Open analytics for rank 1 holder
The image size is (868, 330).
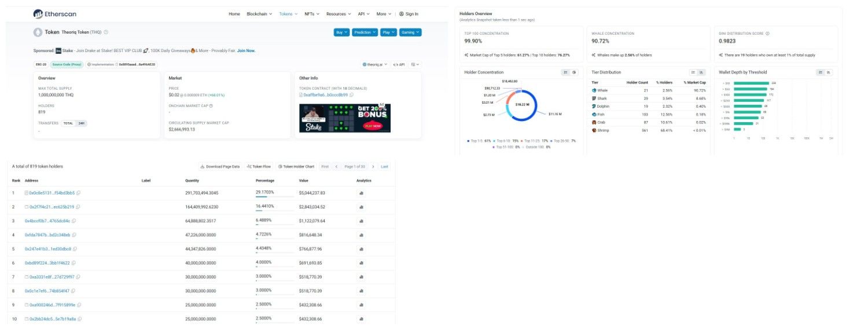(362, 193)
